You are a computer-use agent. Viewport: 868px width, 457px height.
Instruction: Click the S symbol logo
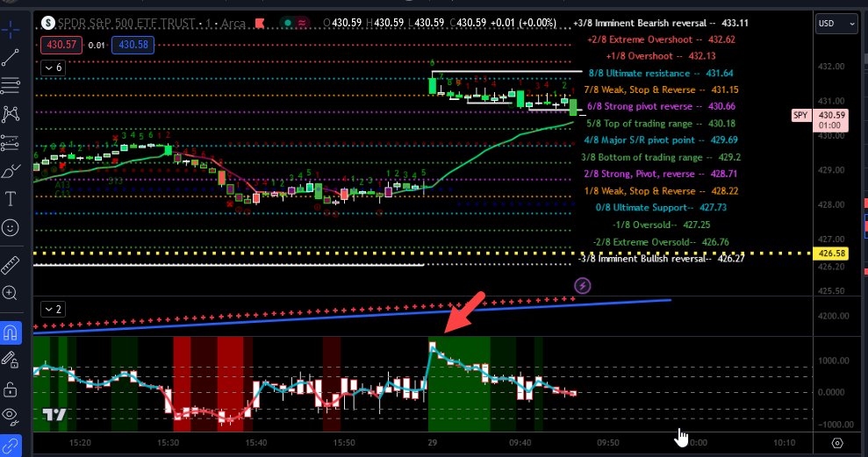49,23
